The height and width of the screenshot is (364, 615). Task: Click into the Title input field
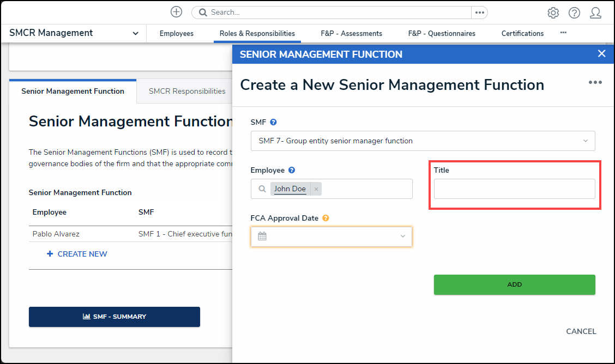(514, 189)
